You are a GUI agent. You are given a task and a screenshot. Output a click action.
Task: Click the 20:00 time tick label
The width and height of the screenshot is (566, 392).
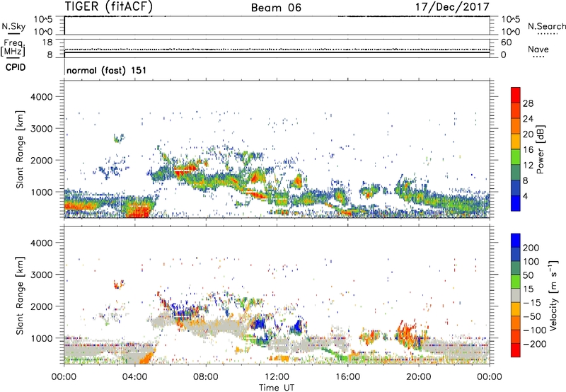418,377
